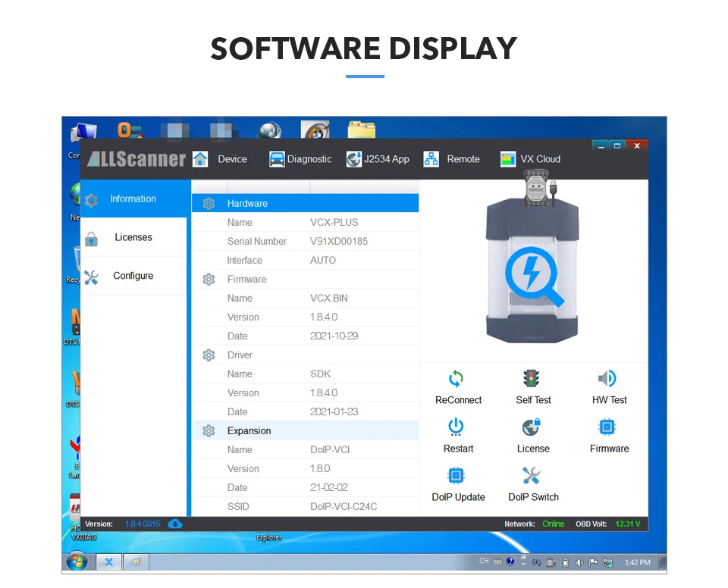Open the Licenses sidebar item

[x=133, y=237]
